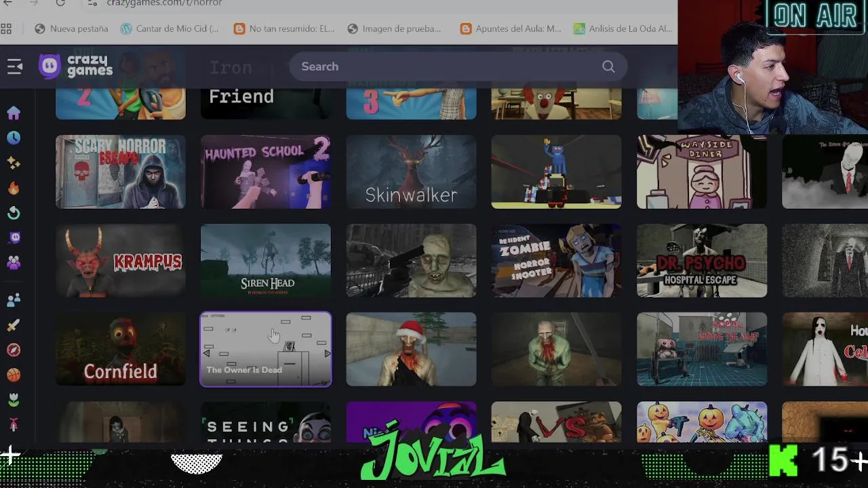Open the clown game thumbnail

[x=556, y=104]
